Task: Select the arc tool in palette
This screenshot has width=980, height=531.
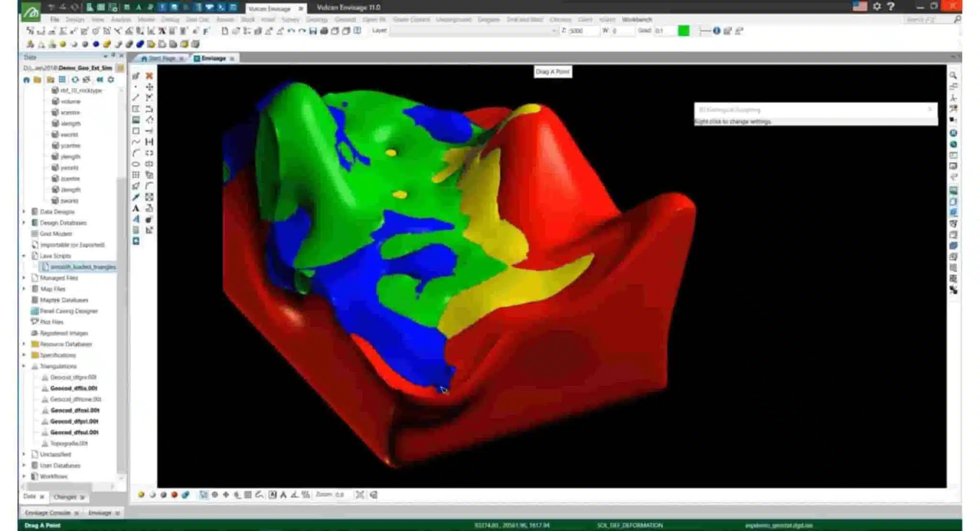Action: 136,153
